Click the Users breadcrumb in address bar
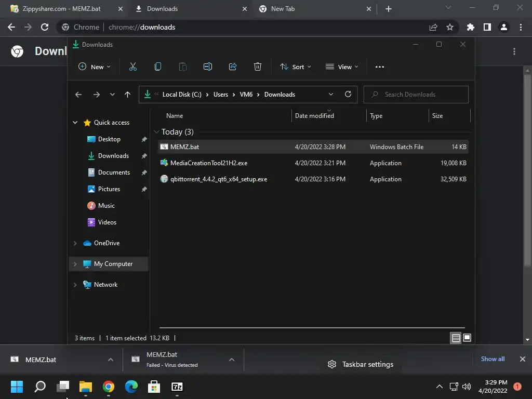Viewport: 532px width, 399px height. pyautogui.click(x=220, y=95)
